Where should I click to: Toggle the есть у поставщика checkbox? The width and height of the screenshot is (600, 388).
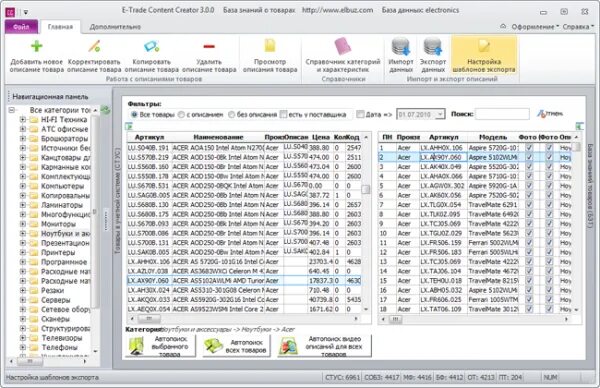(x=283, y=114)
